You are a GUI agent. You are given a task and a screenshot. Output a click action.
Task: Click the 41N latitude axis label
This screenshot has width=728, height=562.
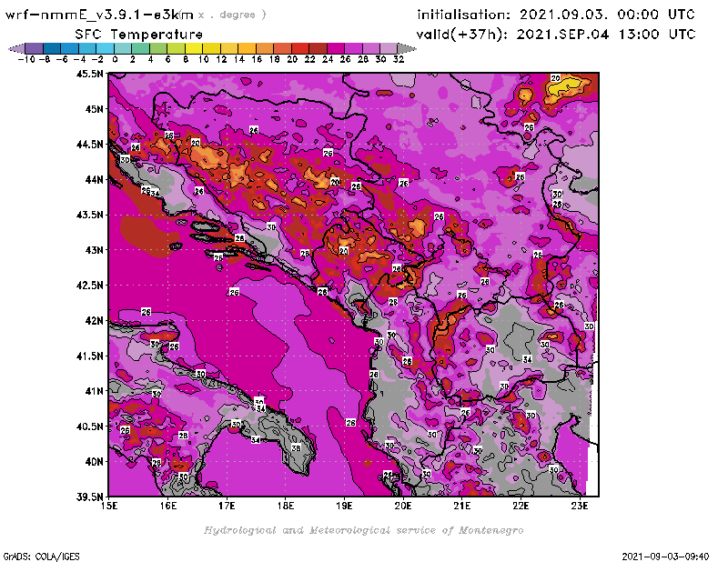pyautogui.click(x=94, y=391)
